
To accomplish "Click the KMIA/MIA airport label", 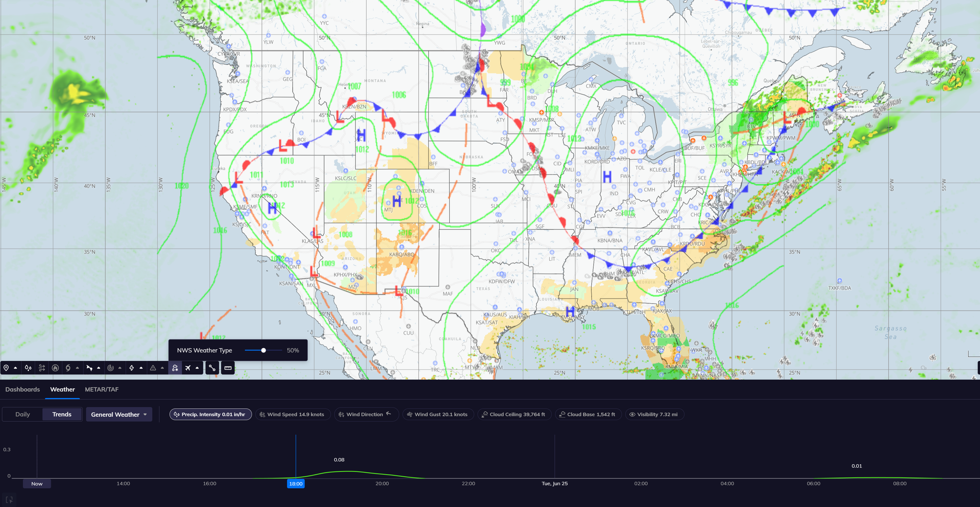I will [x=677, y=366].
